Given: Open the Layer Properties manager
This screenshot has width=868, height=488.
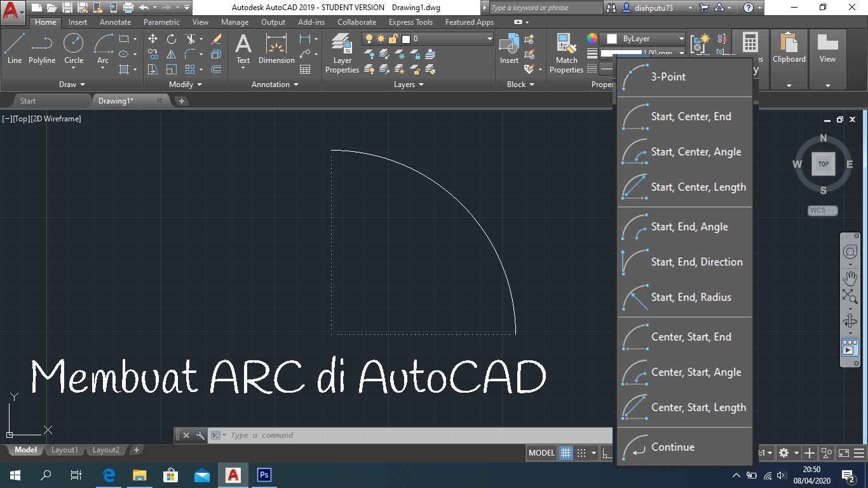Looking at the screenshot, I should [x=342, y=53].
